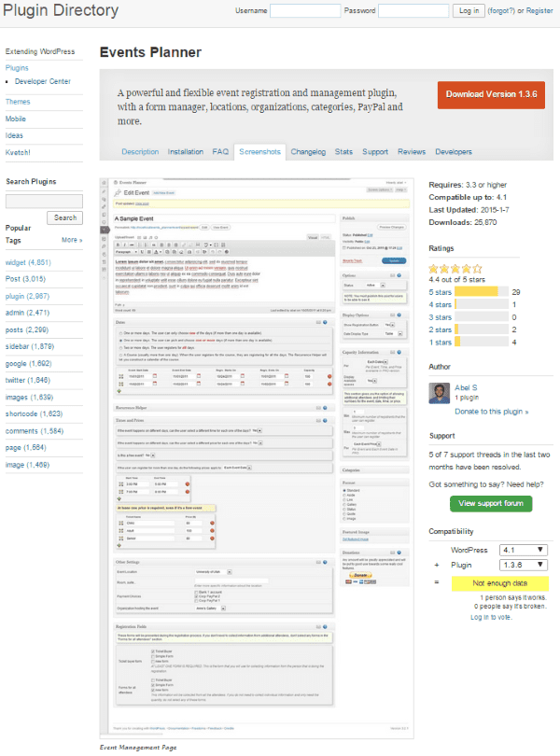Filter reviews by 1 stars
This screenshot has height=756, width=560.
tap(440, 343)
